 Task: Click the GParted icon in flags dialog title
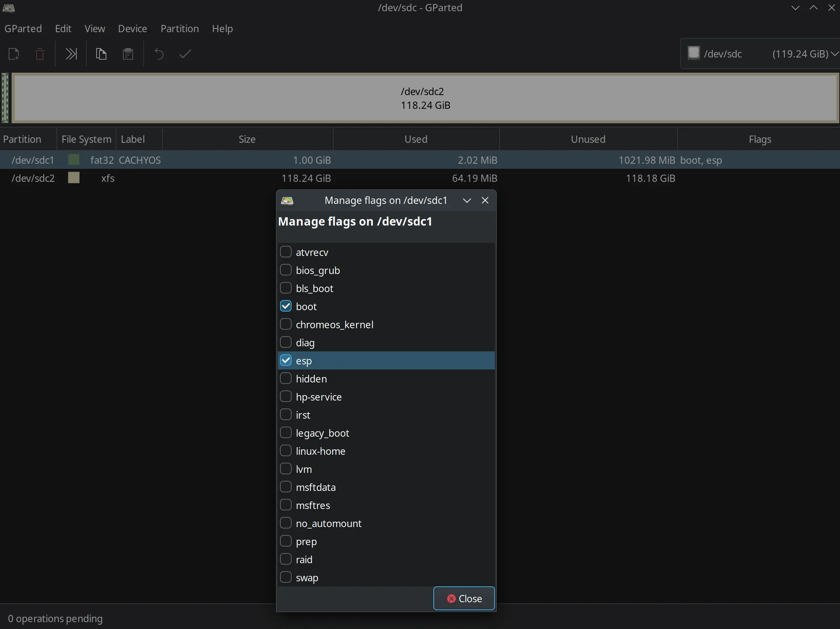click(x=287, y=200)
